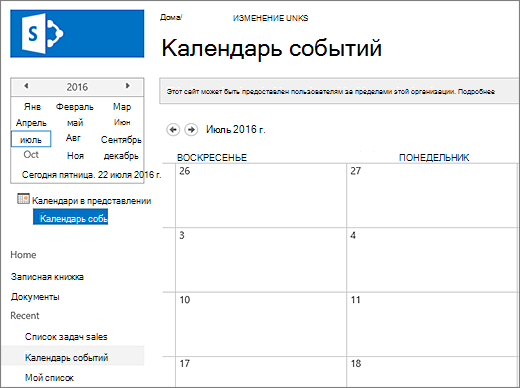
Task: Select Июн month in mini calendar
Action: 122,122
